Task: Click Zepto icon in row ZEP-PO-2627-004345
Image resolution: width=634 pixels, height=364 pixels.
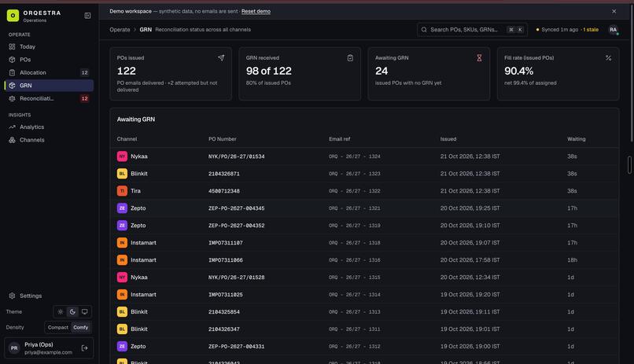Action: pyautogui.click(x=122, y=208)
